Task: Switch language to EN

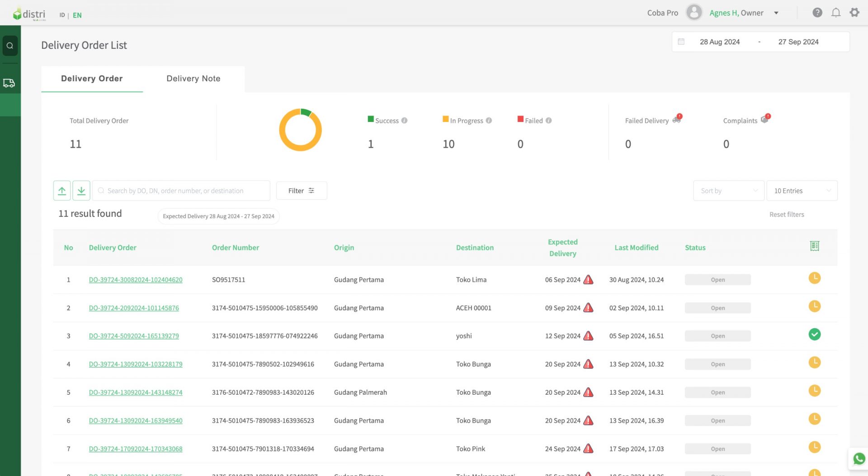Action: (77, 15)
